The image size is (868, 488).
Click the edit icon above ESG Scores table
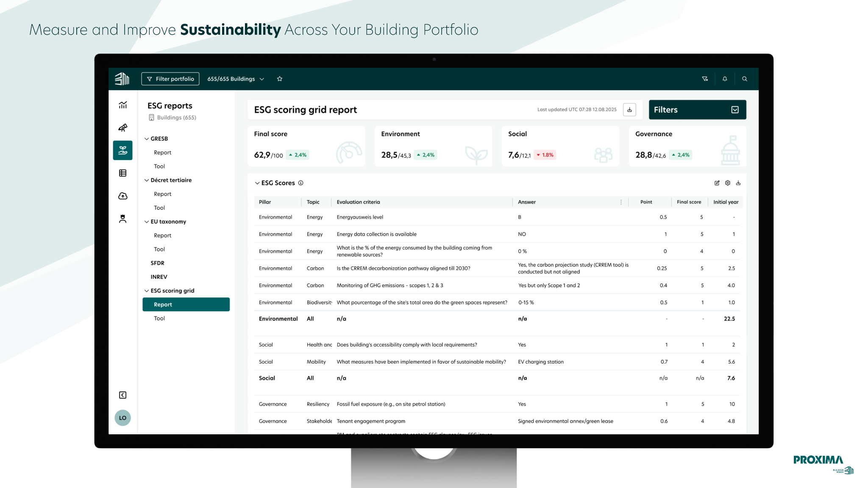(717, 183)
